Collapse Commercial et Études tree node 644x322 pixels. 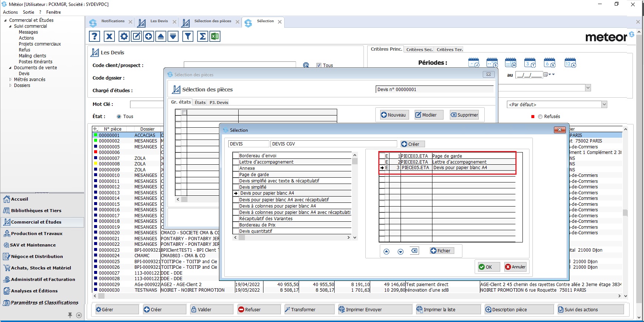pyautogui.click(x=5, y=20)
